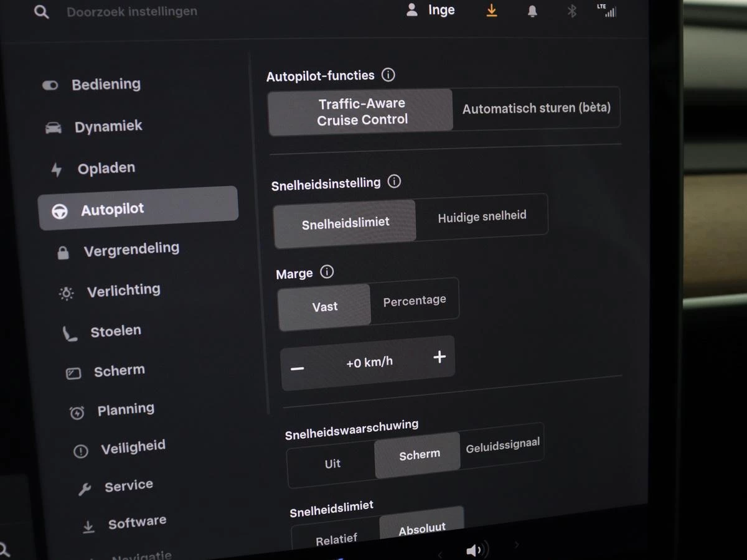Tap the Bluetooth icon

[571, 11]
